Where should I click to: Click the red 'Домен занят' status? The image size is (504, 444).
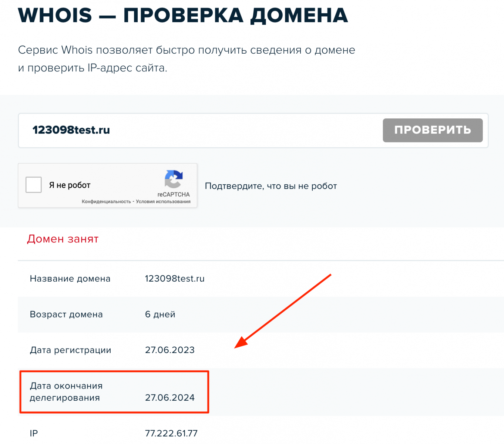click(x=63, y=239)
